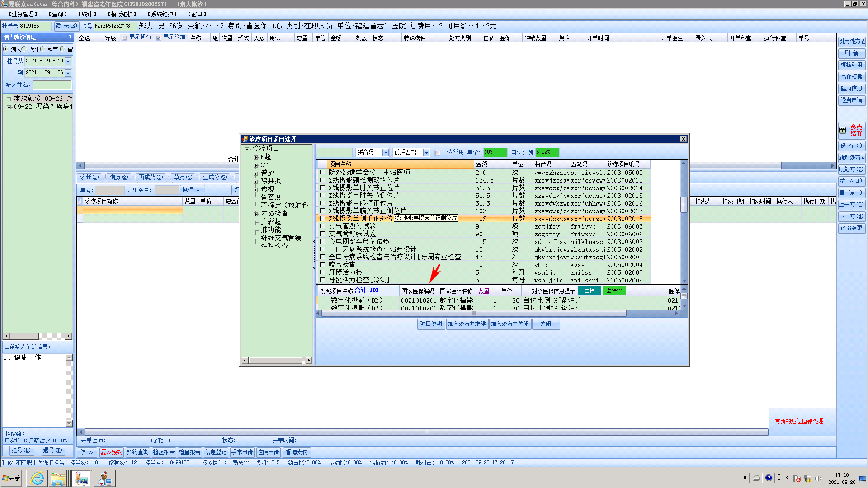Click the 项目说明 button
Screen dimensions: 868x488
[x=431, y=324]
